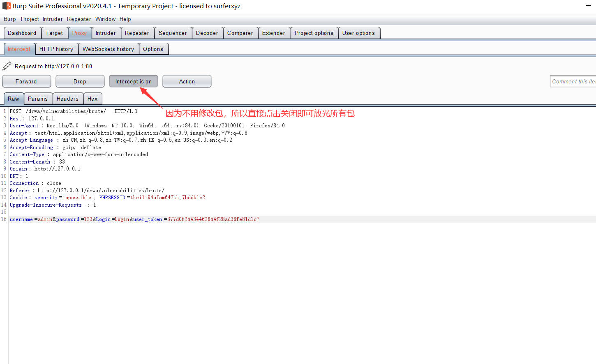596x364 pixels.
Task: Open the Help menu
Action: pos(125,19)
